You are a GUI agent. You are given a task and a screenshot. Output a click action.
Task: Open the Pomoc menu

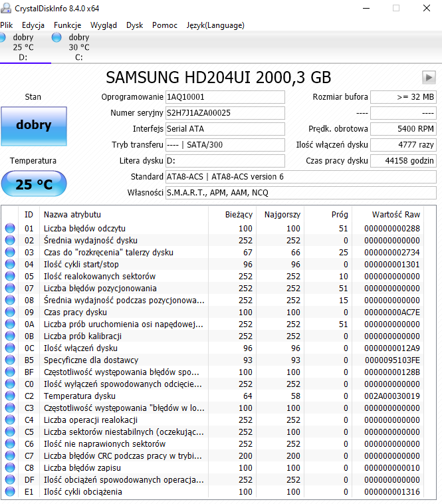[165, 25]
